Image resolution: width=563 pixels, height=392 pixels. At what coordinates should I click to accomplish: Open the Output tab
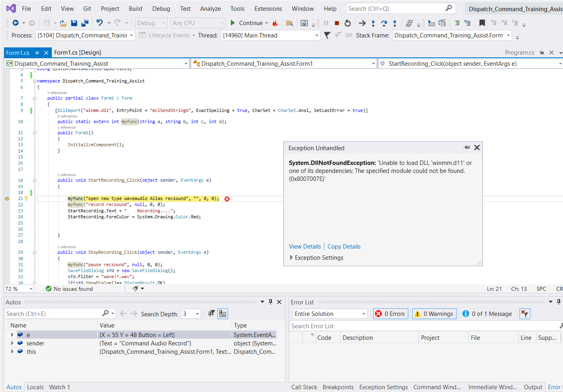533,387
